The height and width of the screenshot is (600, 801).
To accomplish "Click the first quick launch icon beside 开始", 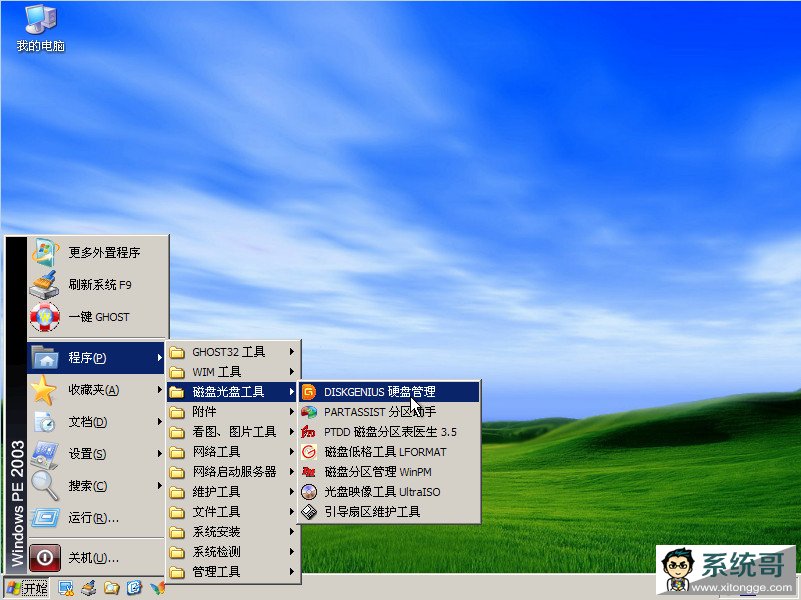I will click(66, 588).
